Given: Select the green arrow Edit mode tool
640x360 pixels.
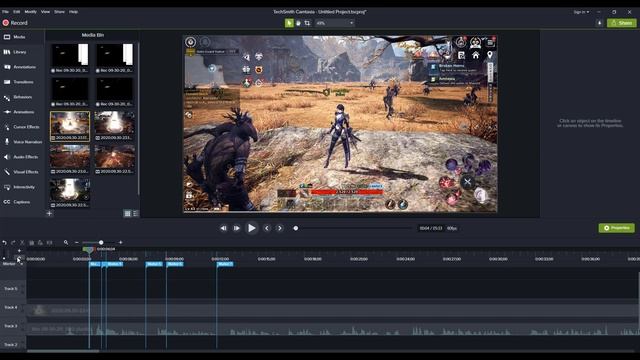Looking at the screenshot, I should (x=289, y=23).
